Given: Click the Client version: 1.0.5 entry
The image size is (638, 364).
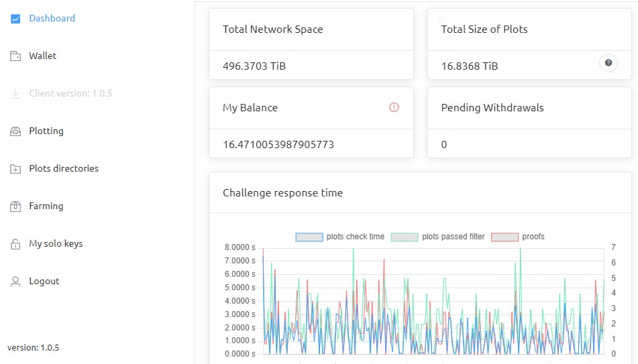Looking at the screenshot, I should coord(70,93).
